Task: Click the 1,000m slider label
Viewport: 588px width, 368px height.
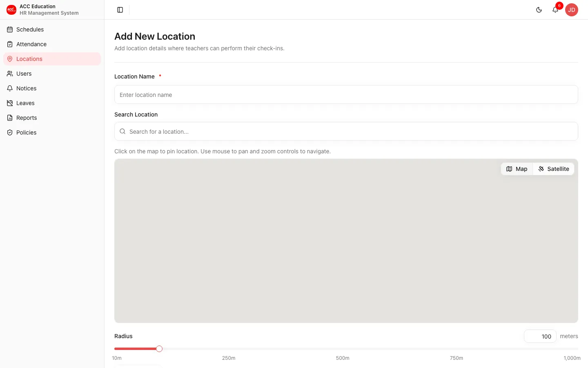Action: [572, 358]
